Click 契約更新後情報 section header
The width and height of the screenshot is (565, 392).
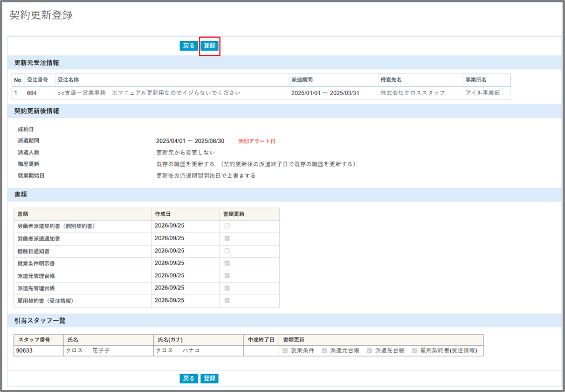tap(37, 111)
